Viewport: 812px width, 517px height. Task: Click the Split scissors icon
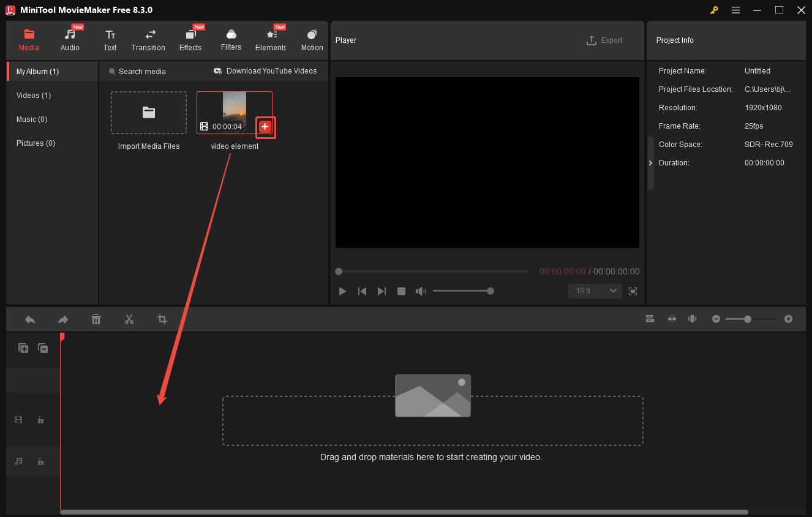(129, 319)
